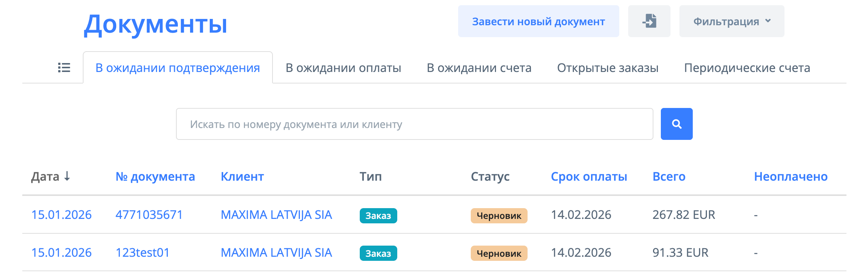Sort by Неоплачено column header
This screenshot has height=279, width=868.
tap(790, 177)
